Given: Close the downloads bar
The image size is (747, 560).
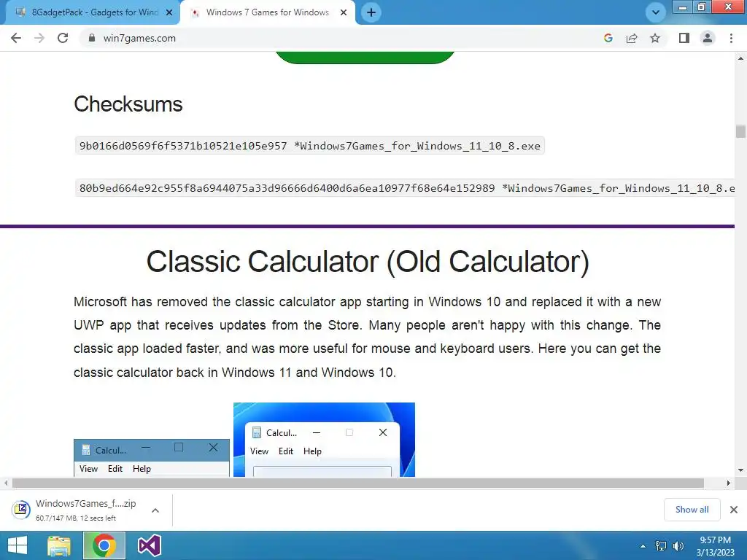Looking at the screenshot, I should coord(734,510).
